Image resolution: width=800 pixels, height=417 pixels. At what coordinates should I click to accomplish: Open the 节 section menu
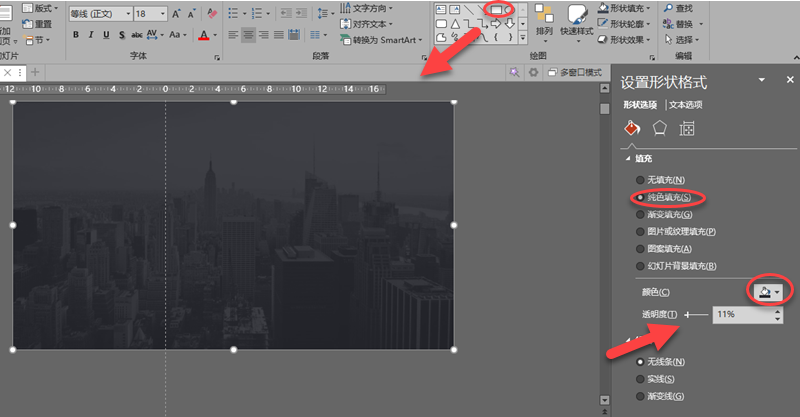click(37, 40)
